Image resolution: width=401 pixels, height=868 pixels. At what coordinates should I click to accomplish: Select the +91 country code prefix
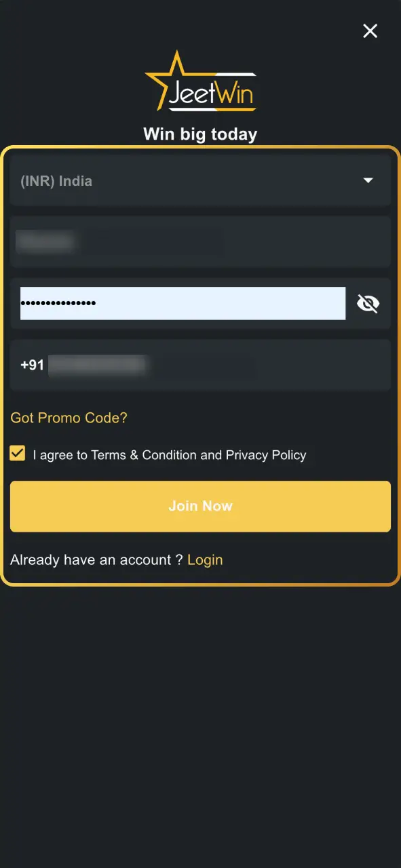tap(33, 365)
